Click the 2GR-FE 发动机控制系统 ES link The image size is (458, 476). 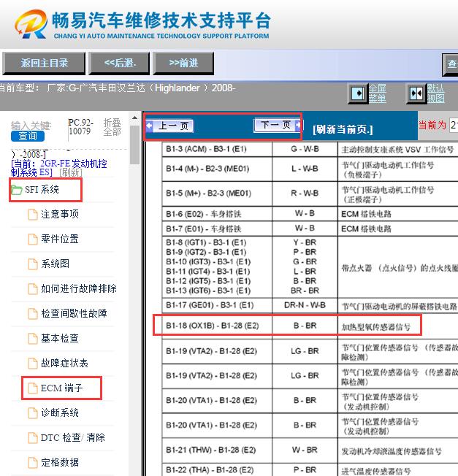point(59,168)
